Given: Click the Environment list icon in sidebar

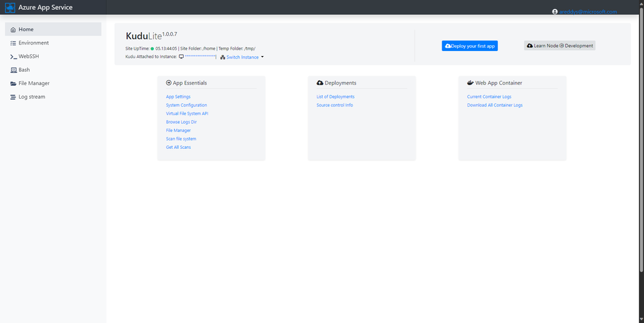Looking at the screenshot, I should coord(13,43).
